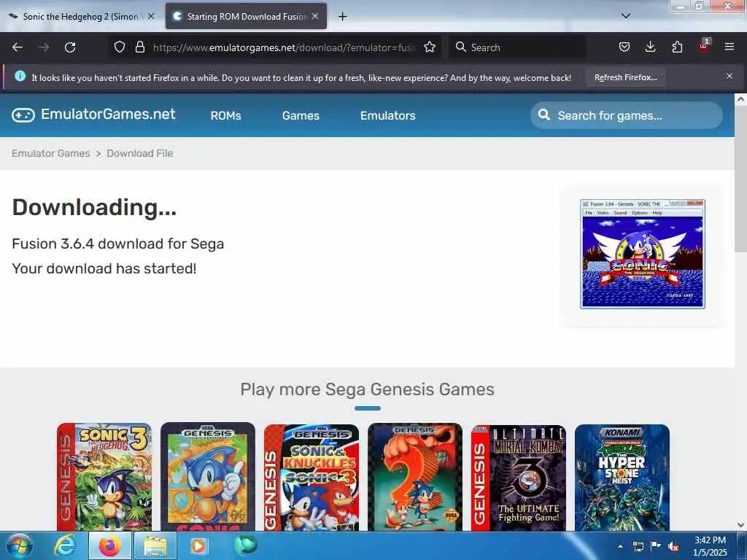Click the green globe taskbar icon
The image size is (747, 560).
[x=245, y=545]
